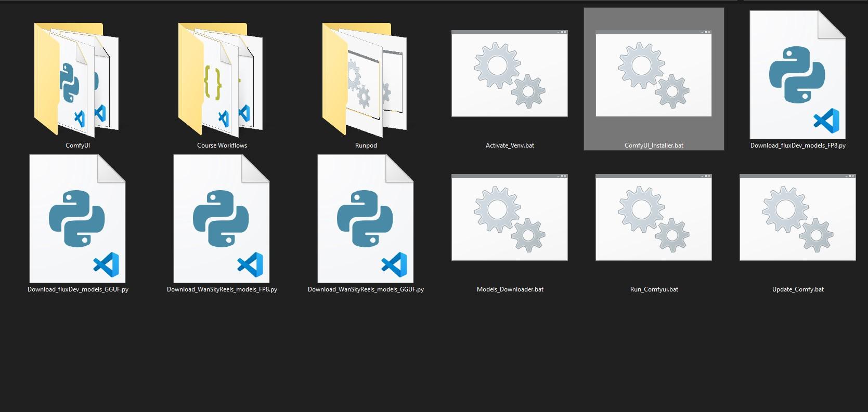This screenshot has height=412, width=868.
Task: Click the Download_fluxDev_models_FP8.py file name
Action: pos(798,145)
